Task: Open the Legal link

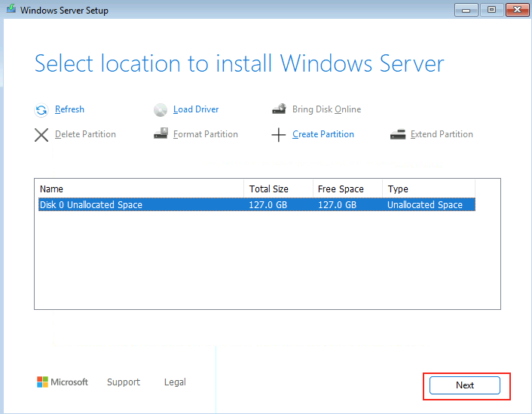Action: click(175, 382)
